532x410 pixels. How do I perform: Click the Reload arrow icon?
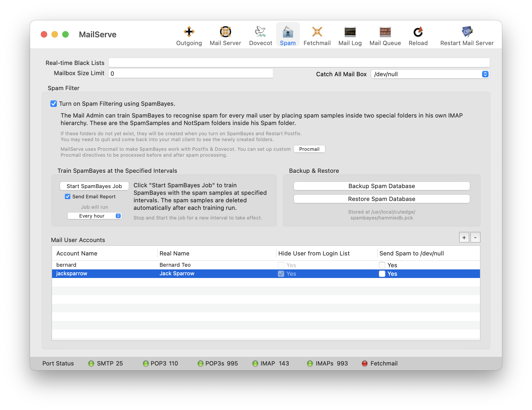[418, 32]
